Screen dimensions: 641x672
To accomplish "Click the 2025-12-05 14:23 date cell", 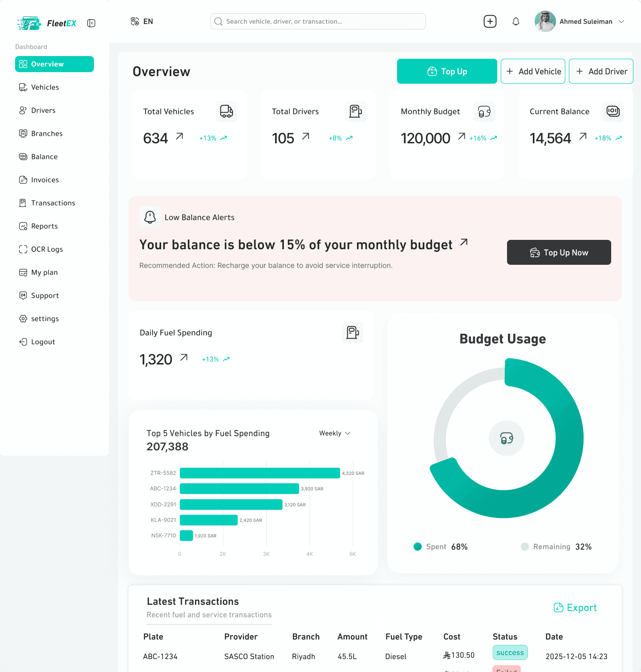I will [576, 656].
